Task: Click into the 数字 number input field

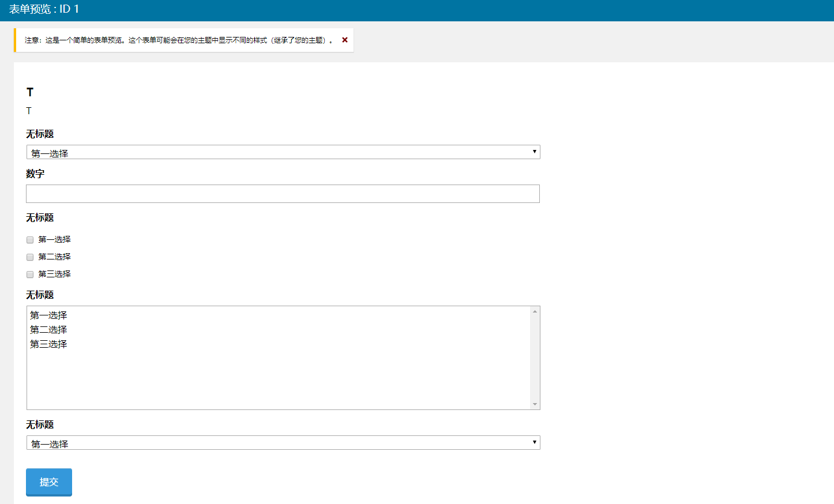Action: (x=283, y=194)
